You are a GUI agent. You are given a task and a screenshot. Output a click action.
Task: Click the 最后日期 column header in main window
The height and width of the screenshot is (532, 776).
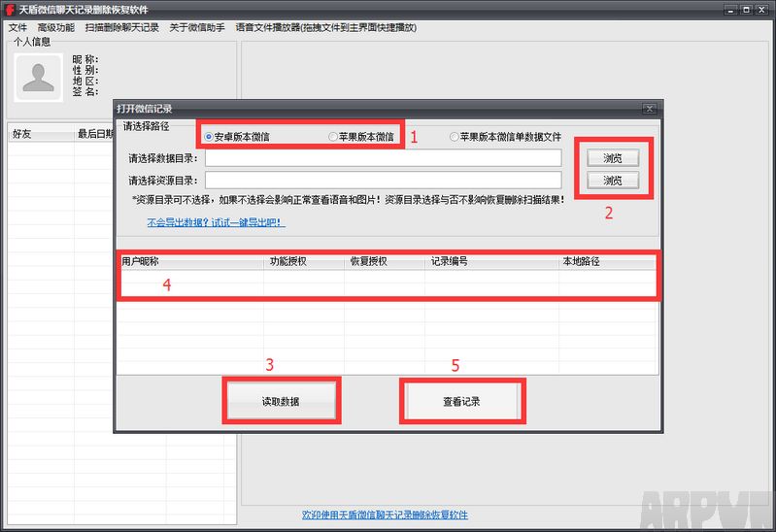click(x=95, y=134)
